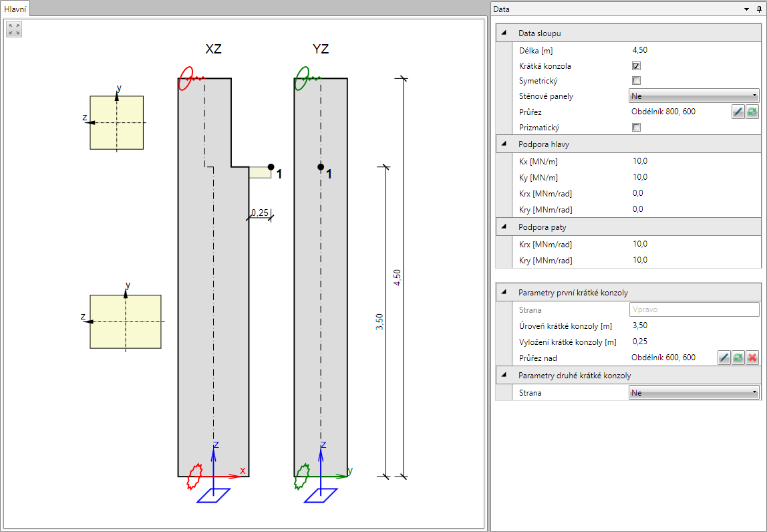This screenshot has height=532, width=767.
Task: Click the Délka [m] label
Action: coord(536,50)
